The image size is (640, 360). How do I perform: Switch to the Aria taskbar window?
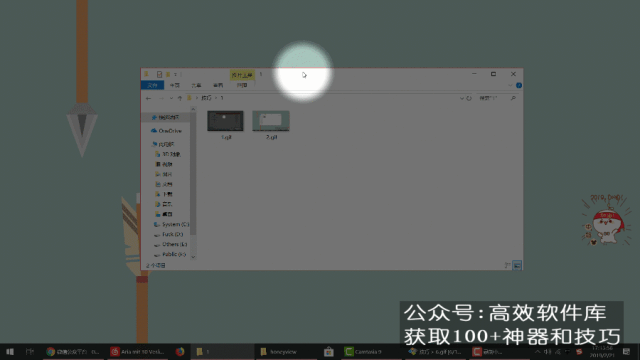[x=138, y=351]
